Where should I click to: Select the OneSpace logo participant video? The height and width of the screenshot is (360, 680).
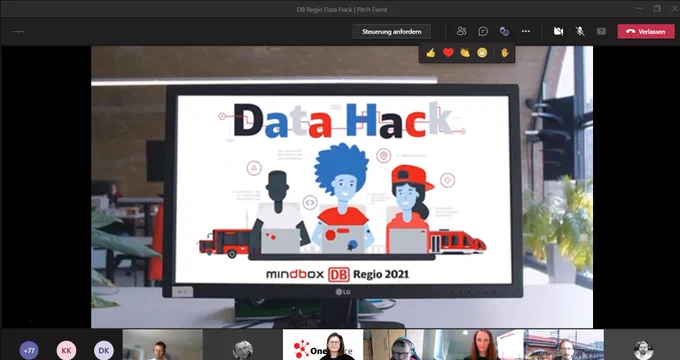(x=323, y=345)
